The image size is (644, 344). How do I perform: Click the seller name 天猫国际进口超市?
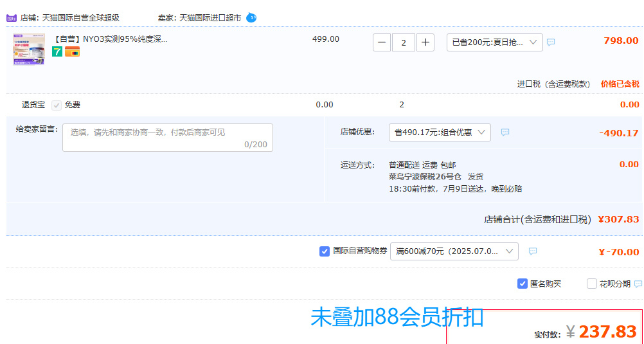point(210,18)
